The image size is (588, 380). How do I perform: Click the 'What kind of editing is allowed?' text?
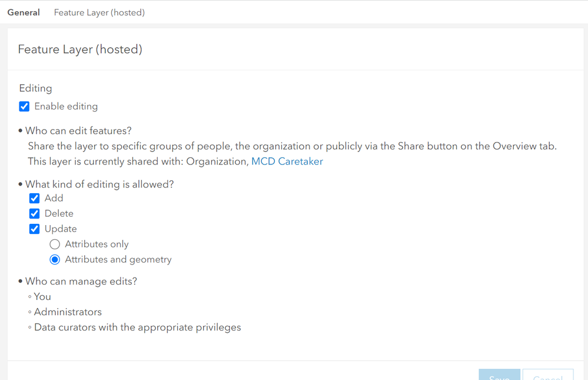point(99,184)
